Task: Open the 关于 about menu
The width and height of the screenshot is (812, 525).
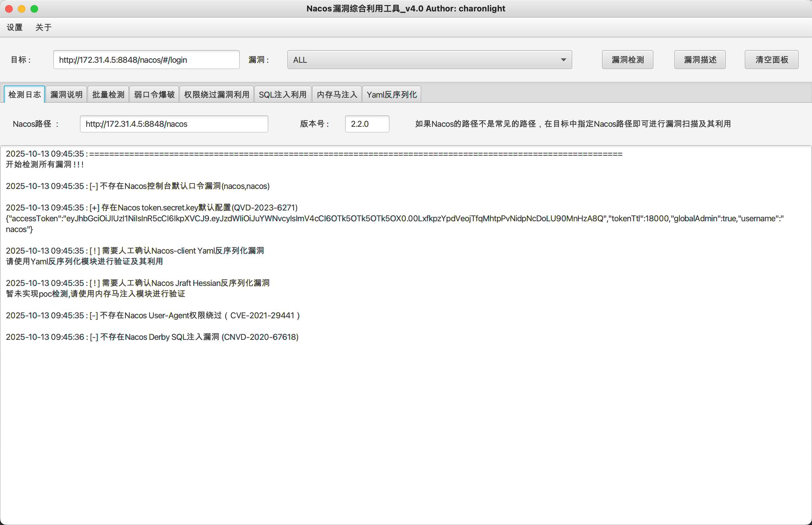Action: 43,27
